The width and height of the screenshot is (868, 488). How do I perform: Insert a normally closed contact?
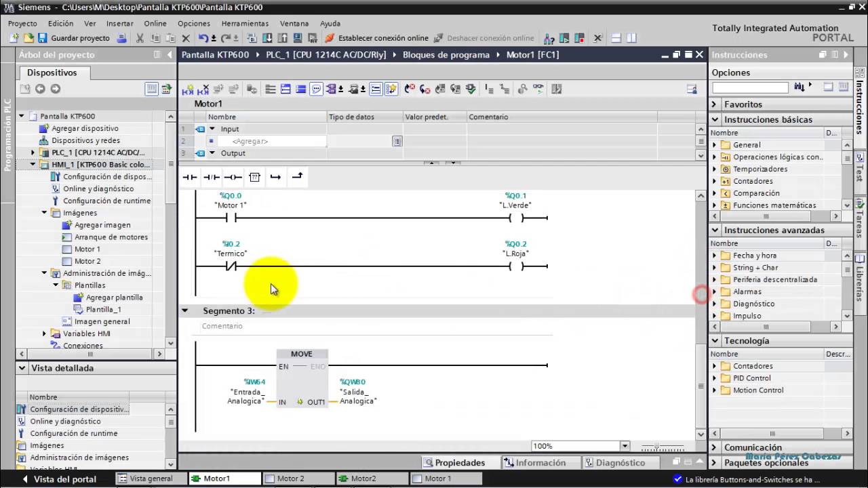click(211, 178)
